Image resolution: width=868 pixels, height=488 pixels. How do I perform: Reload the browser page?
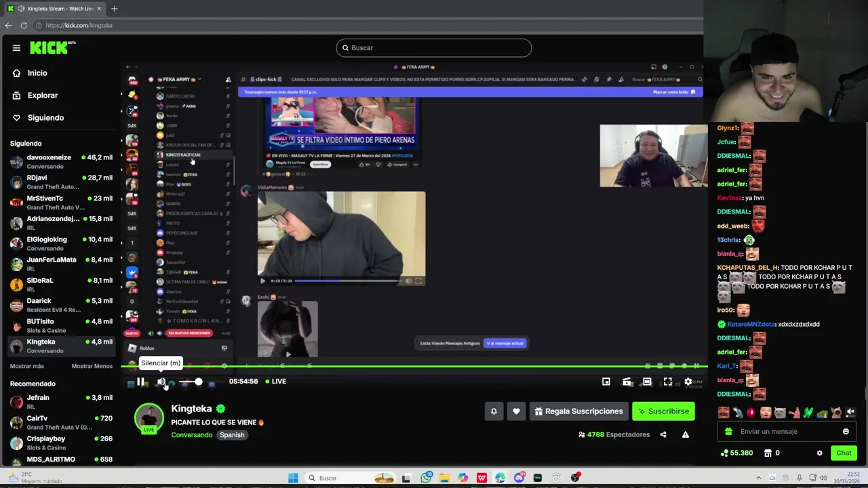click(x=24, y=25)
